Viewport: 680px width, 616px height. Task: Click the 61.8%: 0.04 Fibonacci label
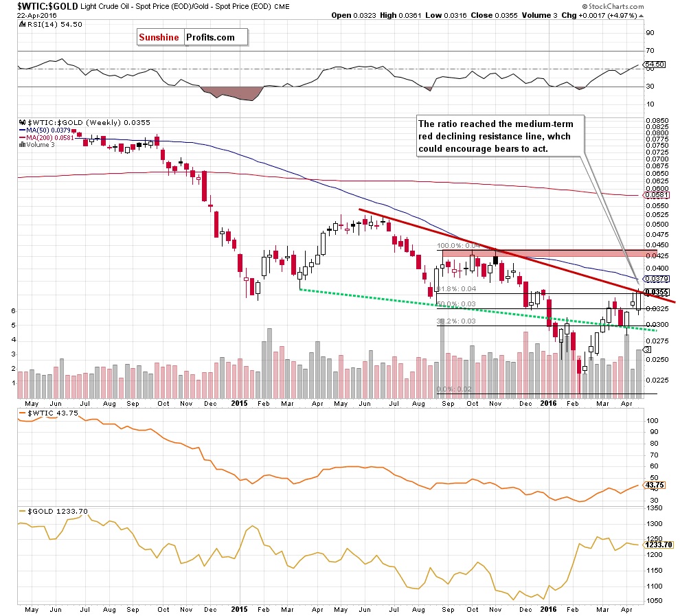click(456, 288)
